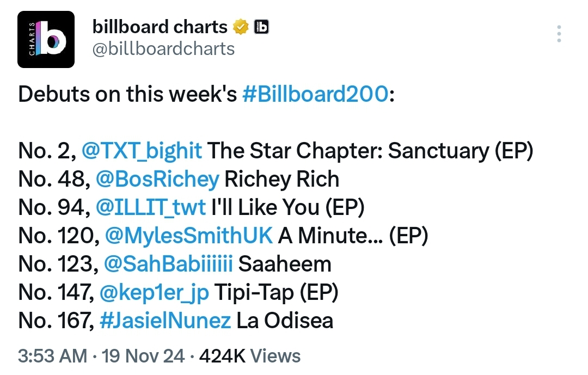Click the "La Odisea" album text
The width and height of the screenshot is (588, 375).
tap(285, 321)
